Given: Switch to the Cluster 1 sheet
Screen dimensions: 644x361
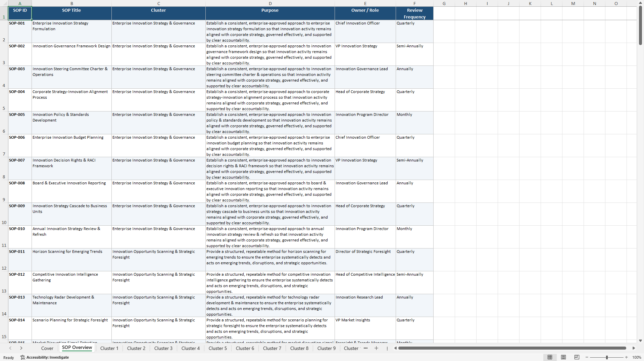Looking at the screenshot, I should [x=109, y=348].
